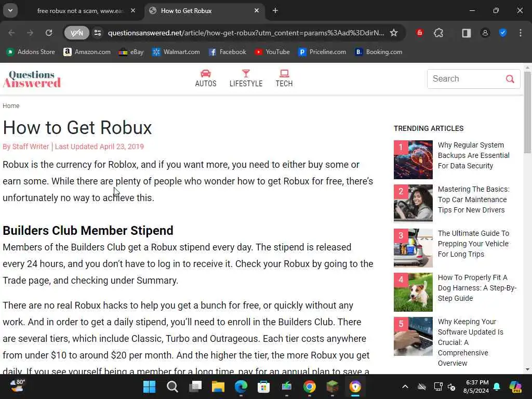Open the Extensions puzzle piece menu
The height and width of the screenshot is (399, 532).
[438, 33]
